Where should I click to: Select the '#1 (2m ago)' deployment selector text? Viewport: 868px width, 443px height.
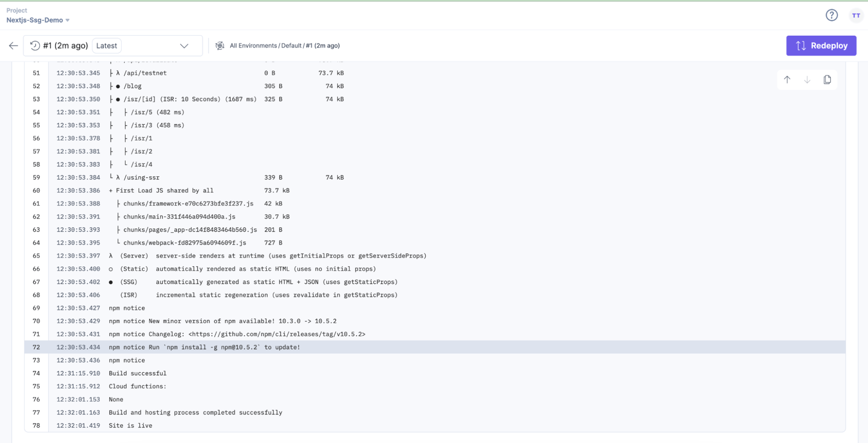(x=65, y=45)
